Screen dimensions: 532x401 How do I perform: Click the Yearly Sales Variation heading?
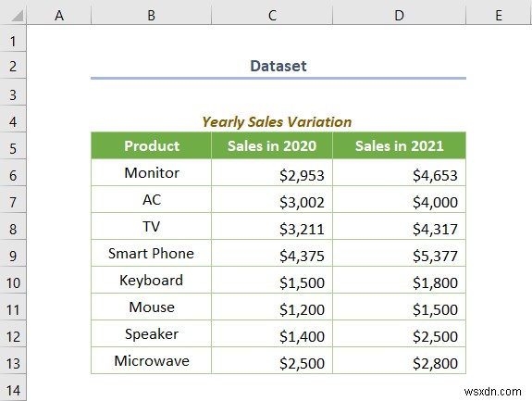pos(277,122)
